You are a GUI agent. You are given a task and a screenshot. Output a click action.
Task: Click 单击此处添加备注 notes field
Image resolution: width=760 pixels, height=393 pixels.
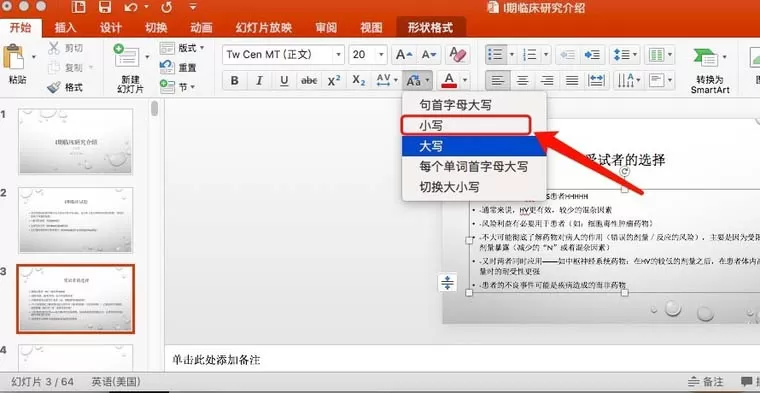click(216, 360)
